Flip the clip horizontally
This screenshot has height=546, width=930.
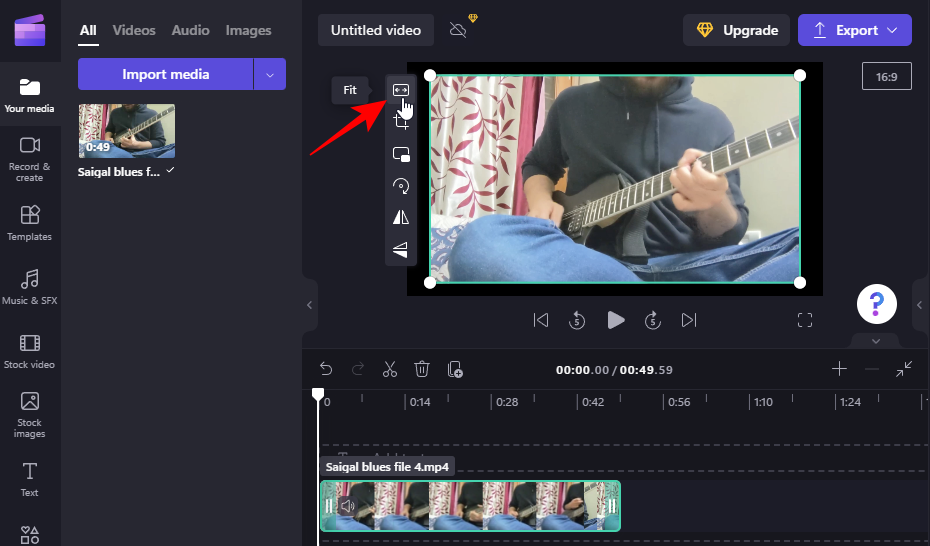401,218
